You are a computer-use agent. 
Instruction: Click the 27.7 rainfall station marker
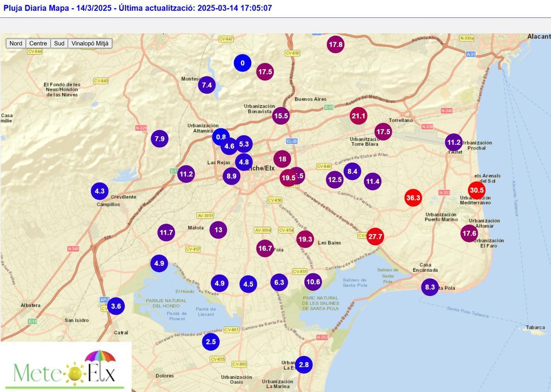(375, 236)
